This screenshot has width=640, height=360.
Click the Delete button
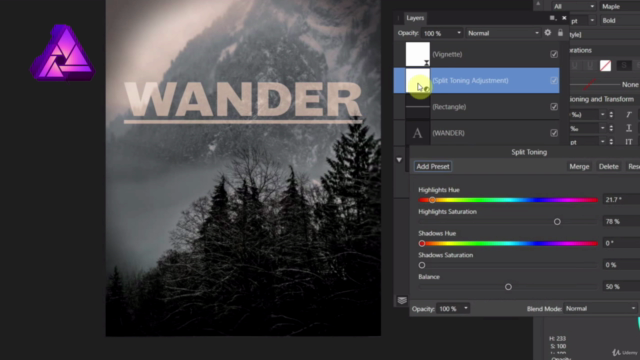click(608, 167)
